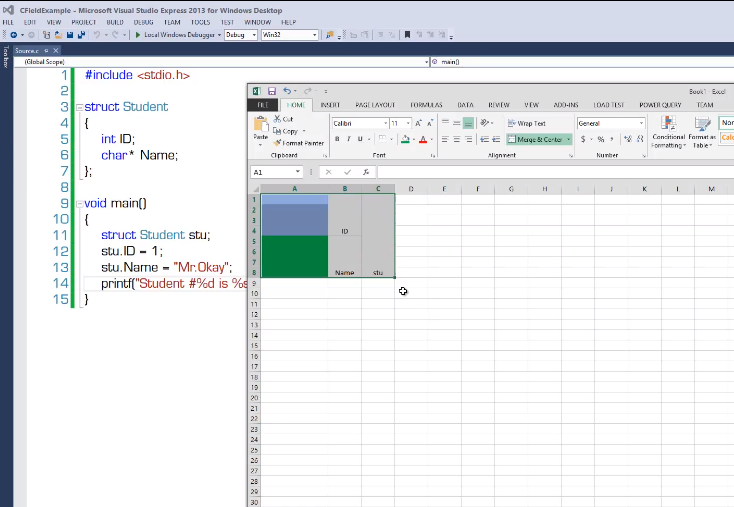Click Decrease Decimal in Excel number group
This screenshot has height=507, width=734.
click(639, 139)
